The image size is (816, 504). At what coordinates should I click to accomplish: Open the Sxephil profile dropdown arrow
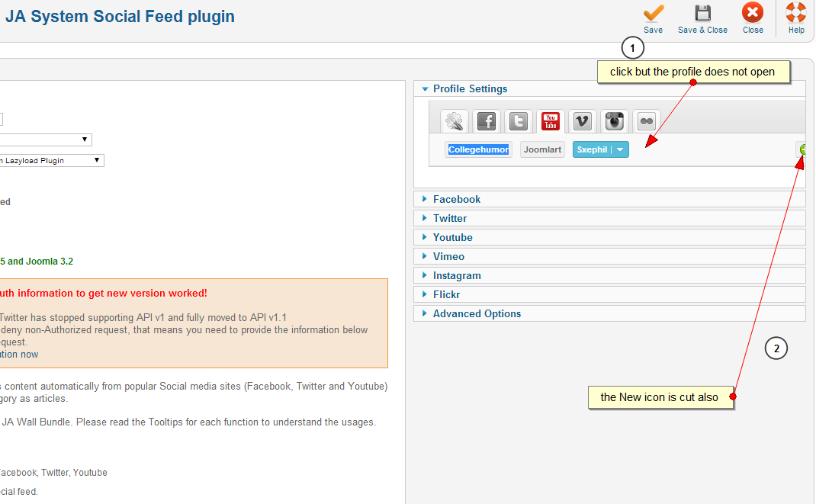pos(621,150)
